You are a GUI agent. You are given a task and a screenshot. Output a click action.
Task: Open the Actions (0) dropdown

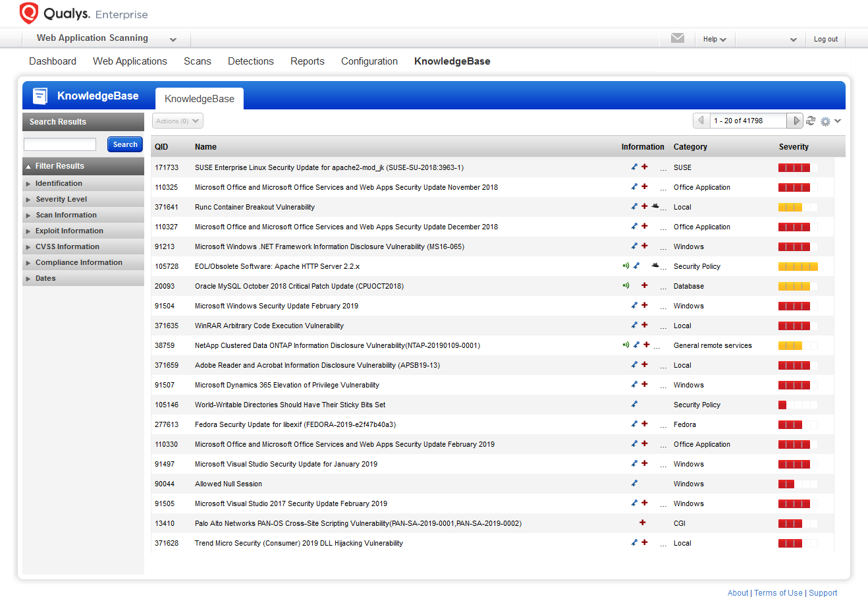click(x=178, y=121)
